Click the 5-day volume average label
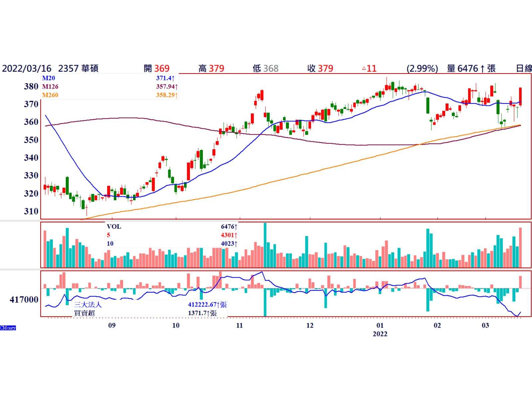 pos(108,235)
